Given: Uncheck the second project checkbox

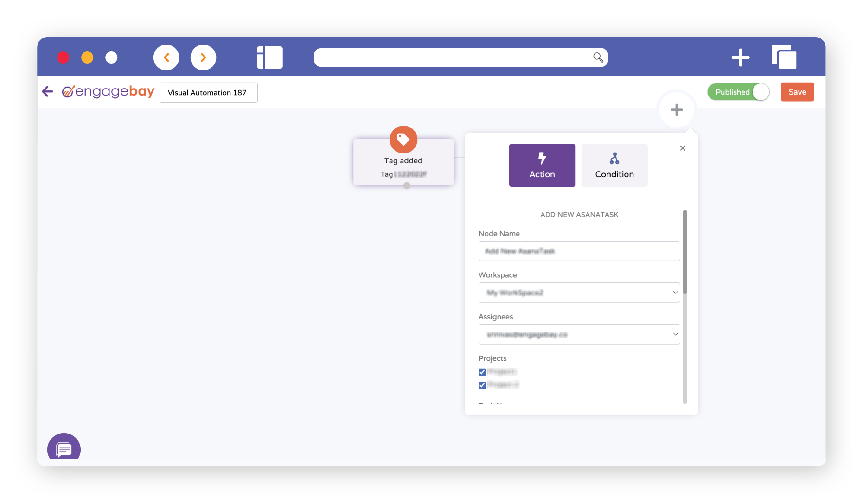Looking at the screenshot, I should pos(482,385).
